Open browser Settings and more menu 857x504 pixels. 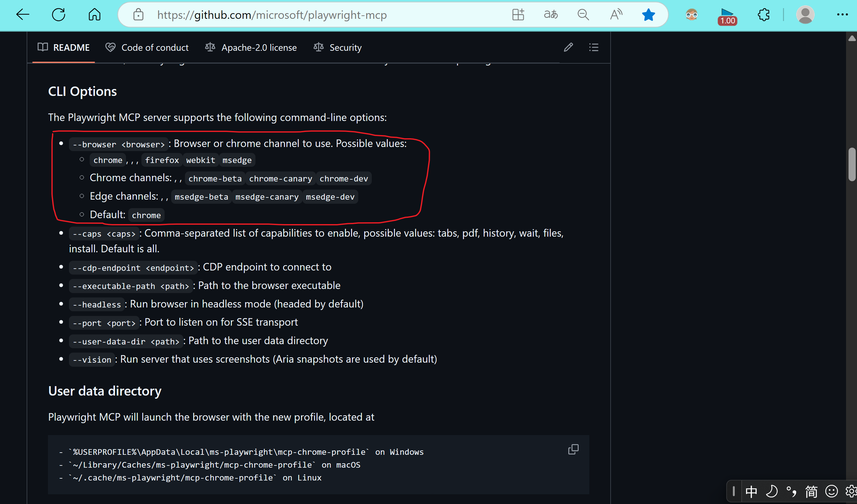coord(842,15)
